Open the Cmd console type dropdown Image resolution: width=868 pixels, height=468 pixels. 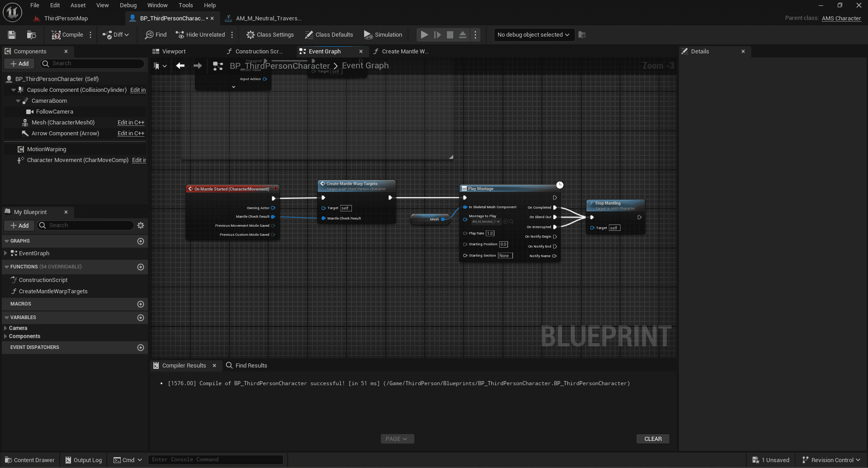click(128, 460)
